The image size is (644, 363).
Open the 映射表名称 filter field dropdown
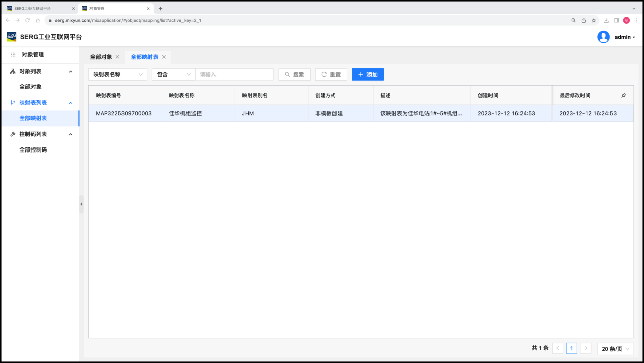(x=118, y=74)
